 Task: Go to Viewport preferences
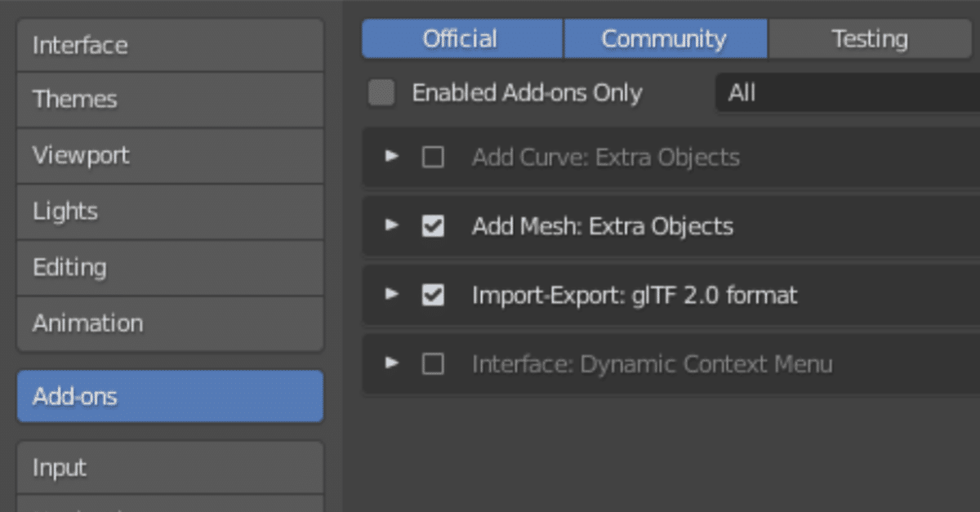170,155
